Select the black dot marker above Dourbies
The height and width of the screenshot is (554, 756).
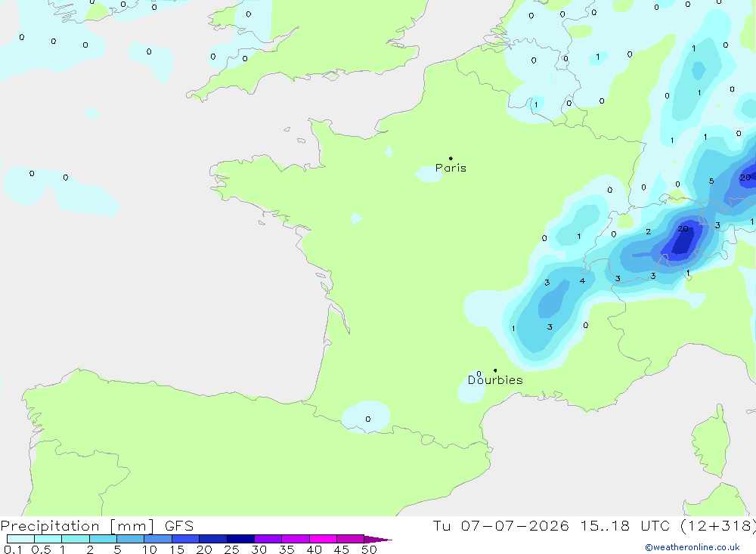[495, 370]
